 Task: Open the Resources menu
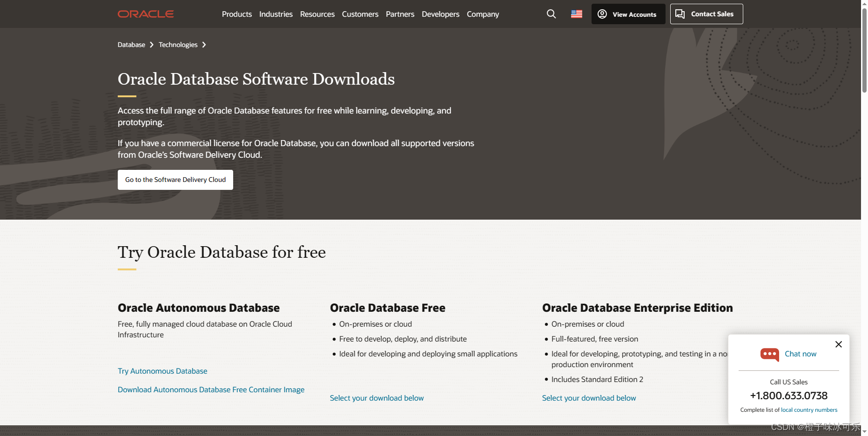point(317,14)
